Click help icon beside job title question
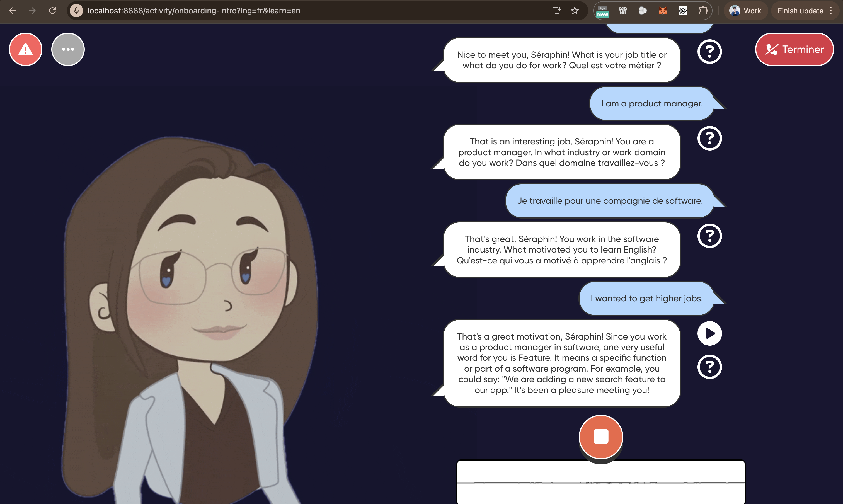Viewport: 843px width, 504px height. [709, 52]
